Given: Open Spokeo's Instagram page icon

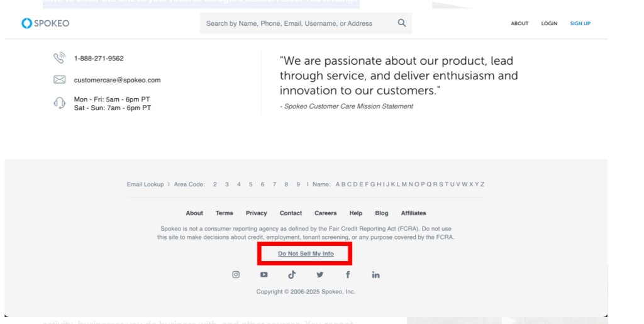Looking at the screenshot, I should point(236,275).
